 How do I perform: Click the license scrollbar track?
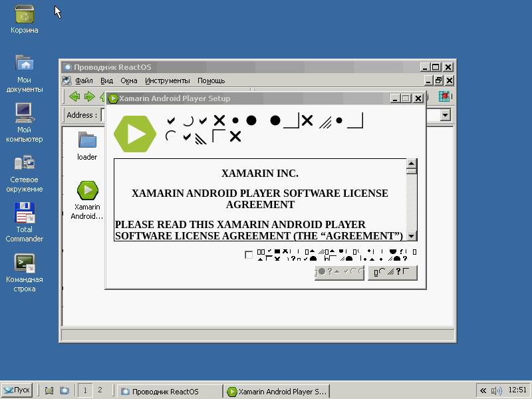[412, 203]
